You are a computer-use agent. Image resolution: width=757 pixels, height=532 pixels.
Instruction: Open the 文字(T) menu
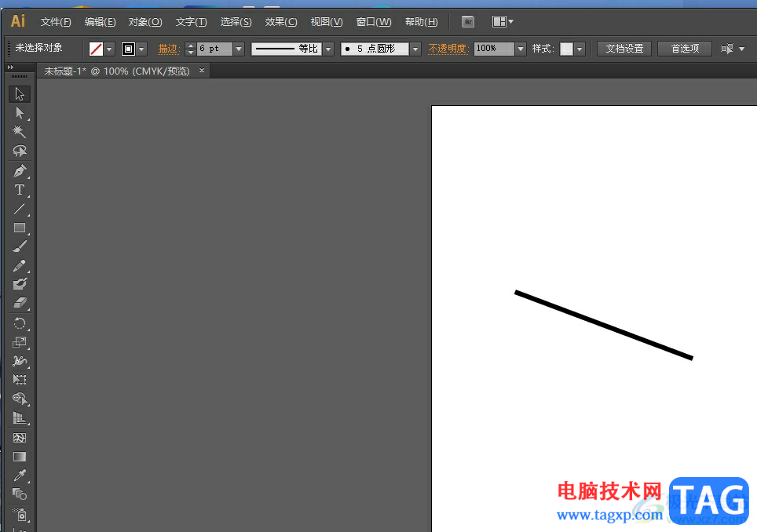point(191,22)
